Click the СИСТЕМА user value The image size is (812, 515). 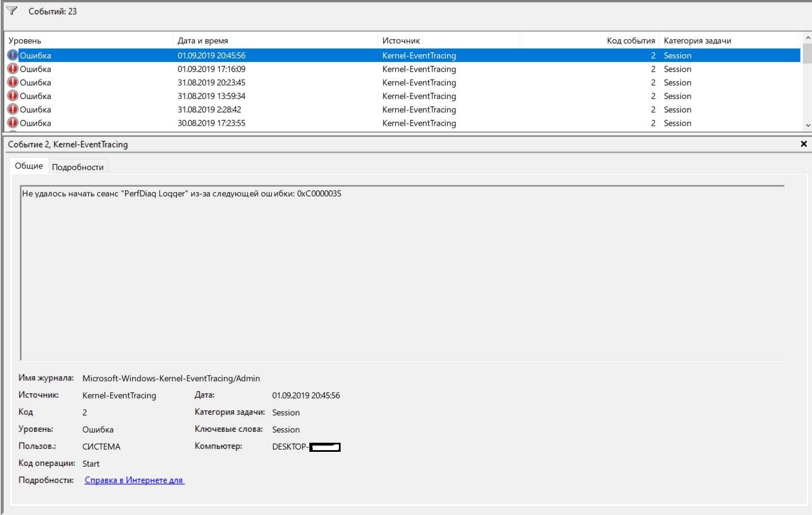click(101, 447)
